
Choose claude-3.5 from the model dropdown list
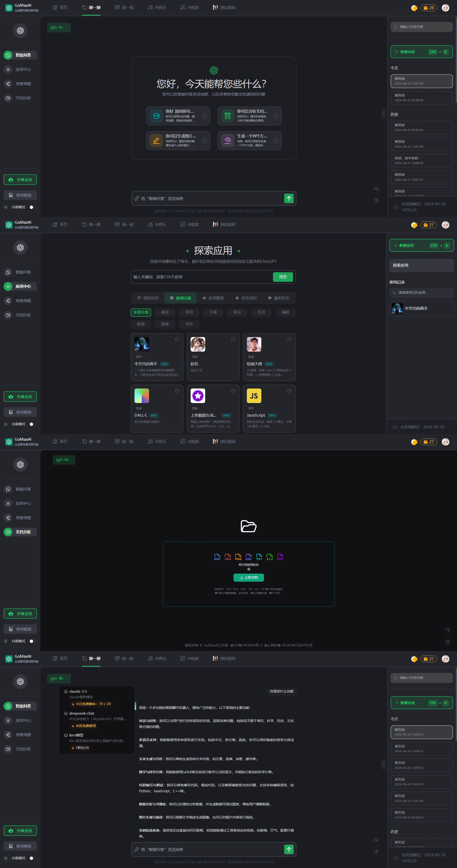point(78,691)
